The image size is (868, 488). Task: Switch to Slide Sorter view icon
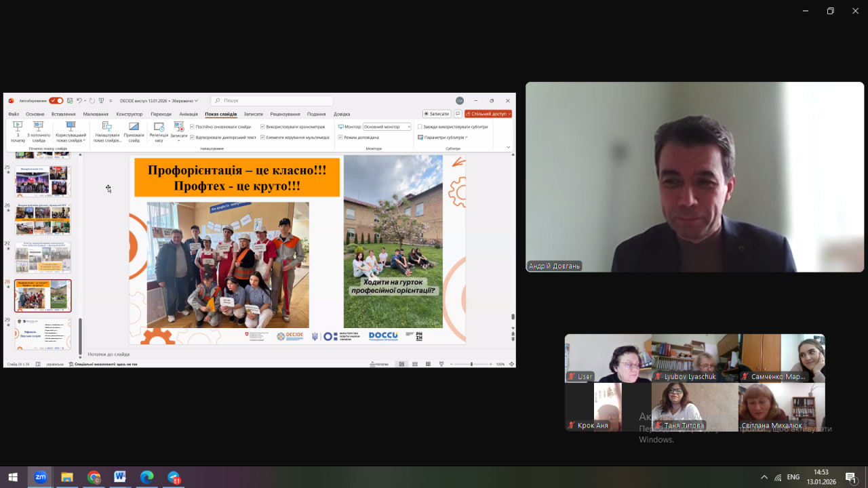[415, 364]
